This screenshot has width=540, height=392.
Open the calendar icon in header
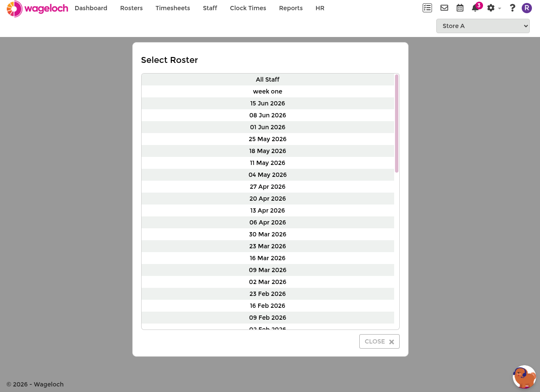460,8
